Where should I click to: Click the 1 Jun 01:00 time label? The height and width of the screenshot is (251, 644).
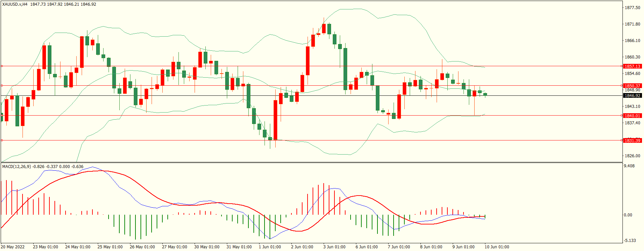270,247
